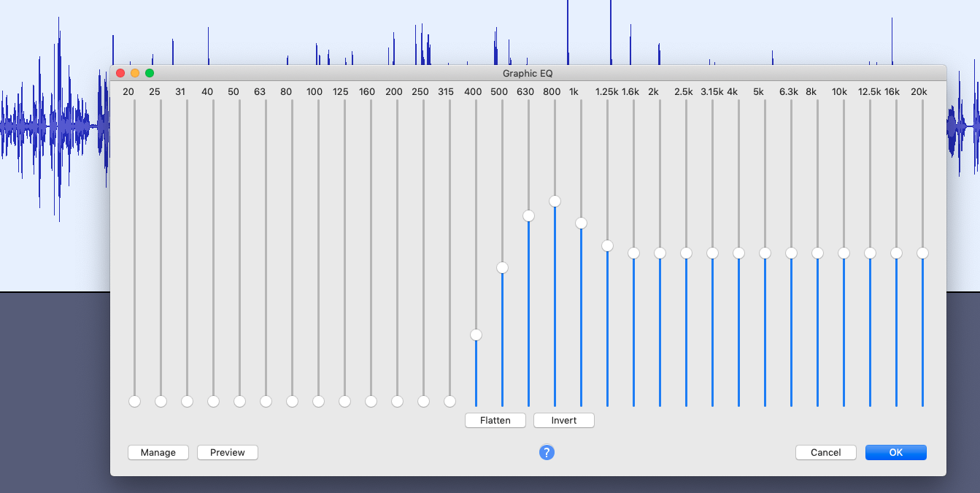Image resolution: width=980 pixels, height=493 pixels.
Task: Click the 500 Hz slider handle
Action: tap(502, 267)
